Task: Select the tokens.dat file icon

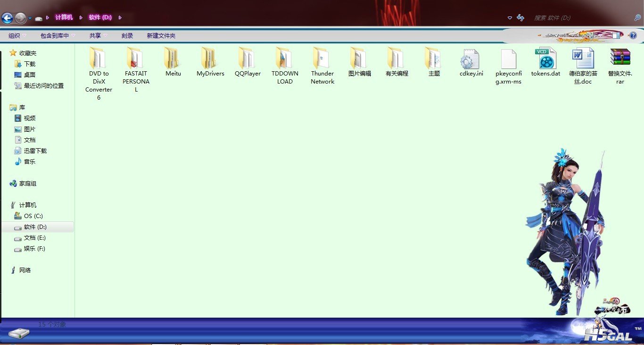Action: pyautogui.click(x=545, y=59)
